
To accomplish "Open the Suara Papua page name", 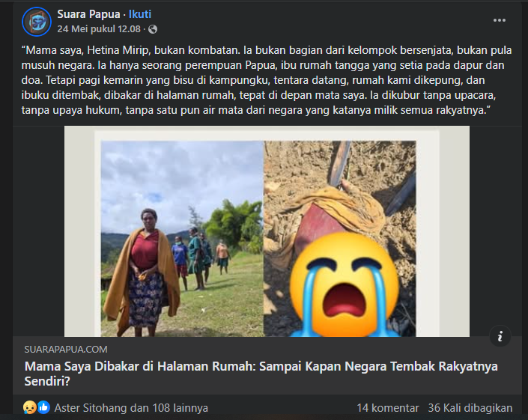I will [88, 14].
